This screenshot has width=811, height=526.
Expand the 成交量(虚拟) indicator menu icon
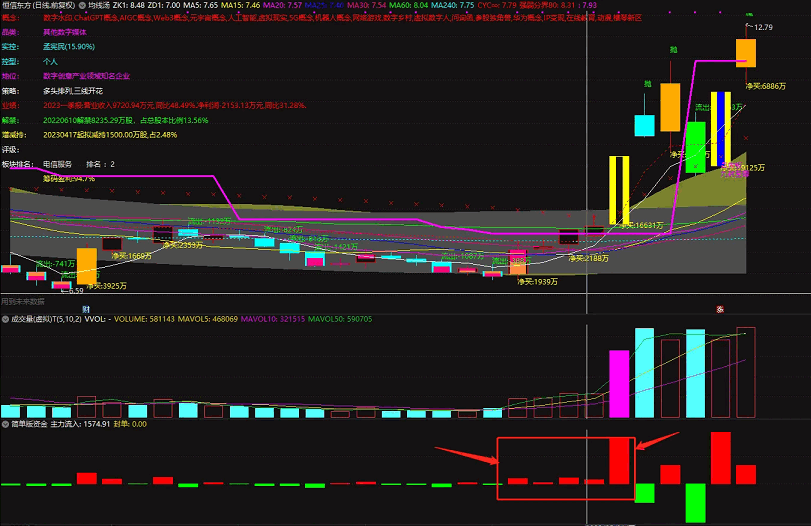pyautogui.click(x=5, y=319)
